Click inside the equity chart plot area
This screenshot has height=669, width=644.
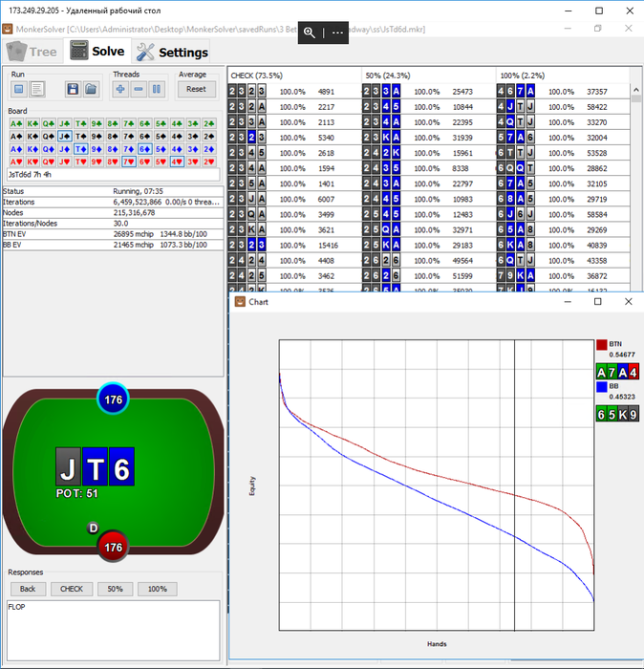(437, 485)
